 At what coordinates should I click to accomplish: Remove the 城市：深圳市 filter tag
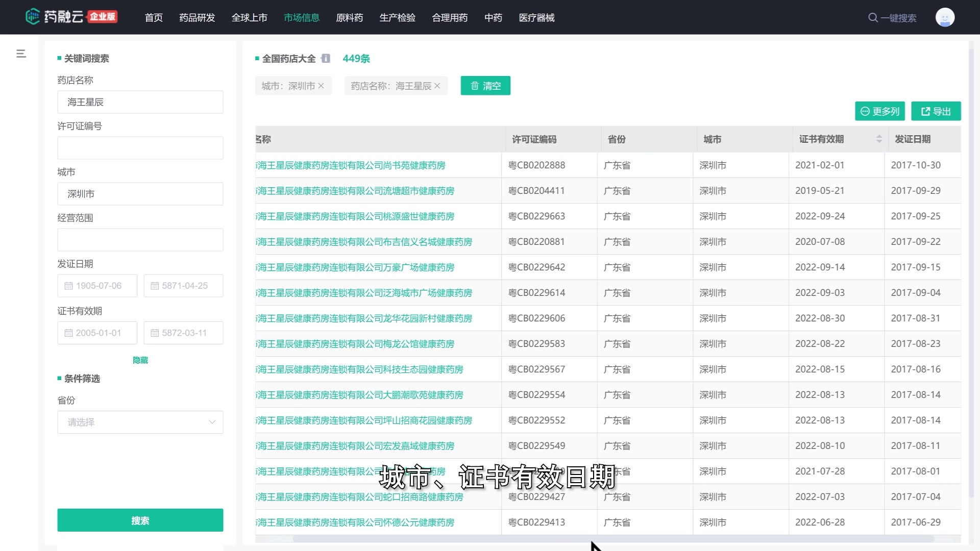321,86
